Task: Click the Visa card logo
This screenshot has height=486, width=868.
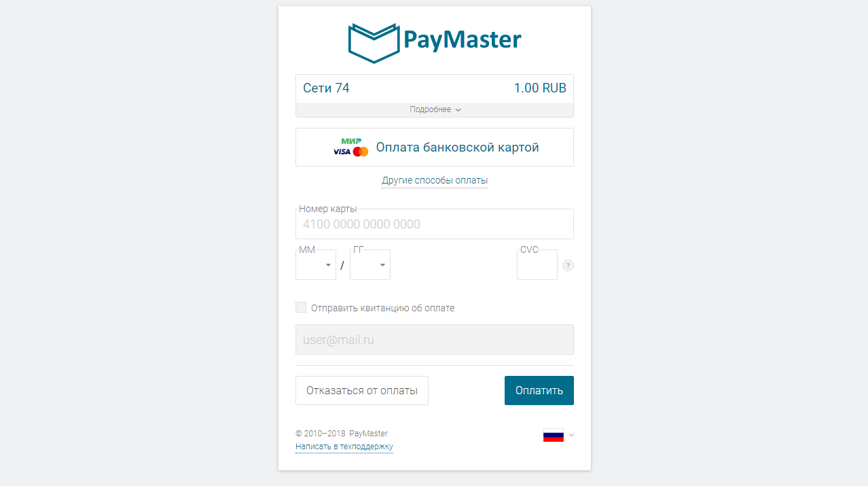Action: click(342, 152)
